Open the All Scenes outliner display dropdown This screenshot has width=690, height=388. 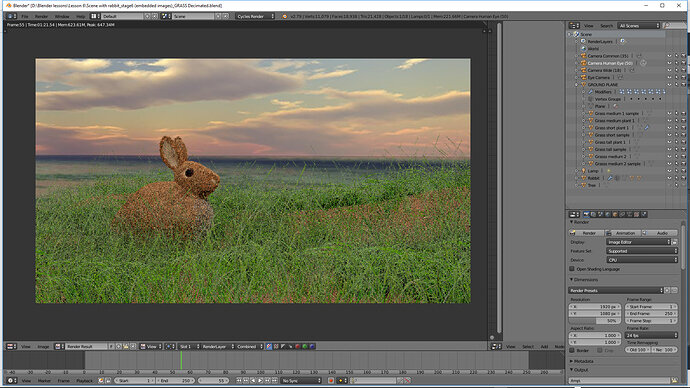[639, 26]
